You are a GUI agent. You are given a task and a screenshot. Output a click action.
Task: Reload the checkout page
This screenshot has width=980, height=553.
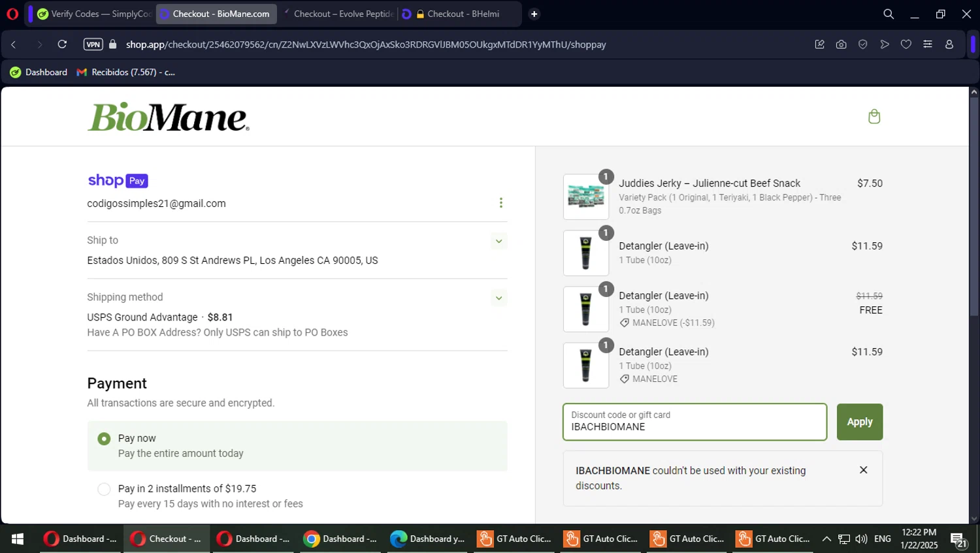(x=62, y=44)
